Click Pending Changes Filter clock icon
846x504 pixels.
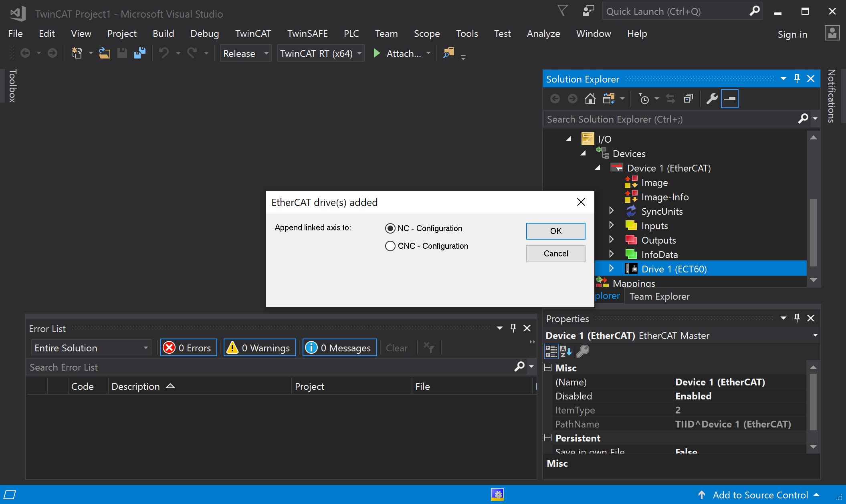[644, 99]
